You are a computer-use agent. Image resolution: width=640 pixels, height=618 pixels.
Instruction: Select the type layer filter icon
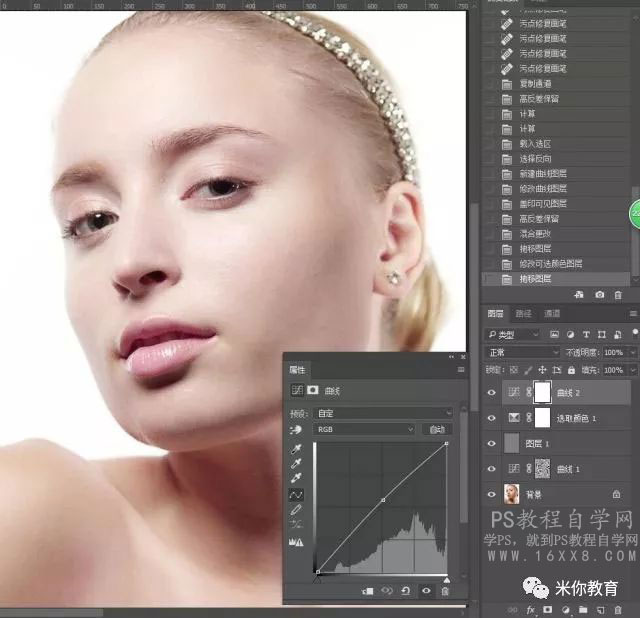(x=586, y=335)
